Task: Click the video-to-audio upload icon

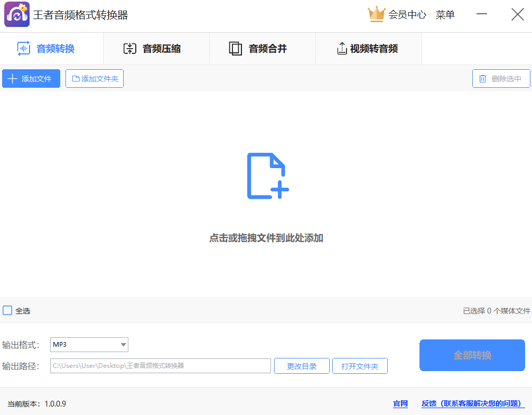Action: pos(342,49)
